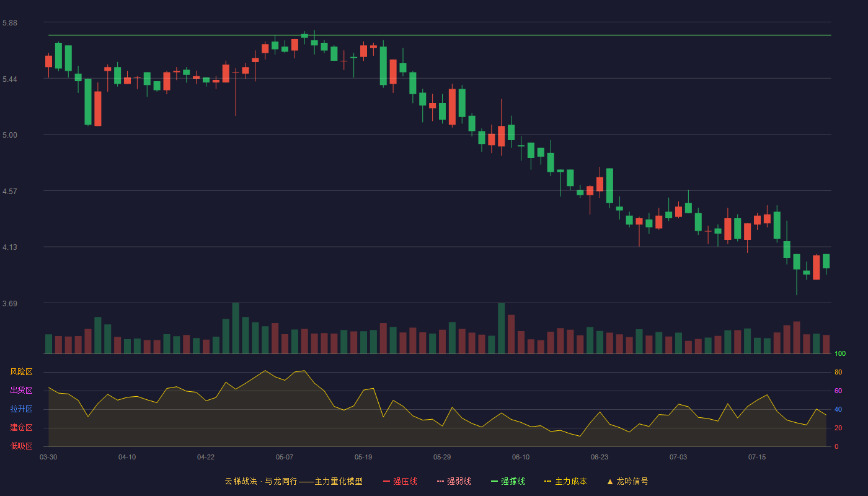Click the green 100 indicator axis value
Image resolution: width=868 pixels, height=496 pixels.
tap(840, 354)
